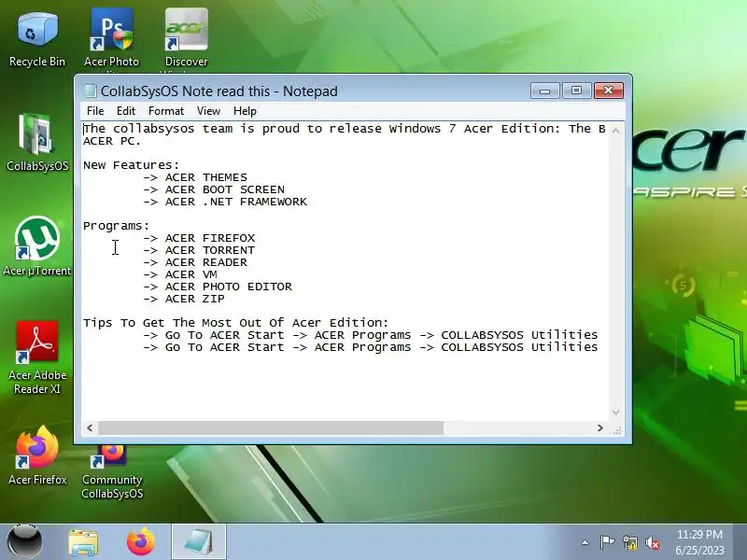Viewport: 747px width, 560px height.
Task: Open the clock showing 11:29 PM
Action: (699, 542)
